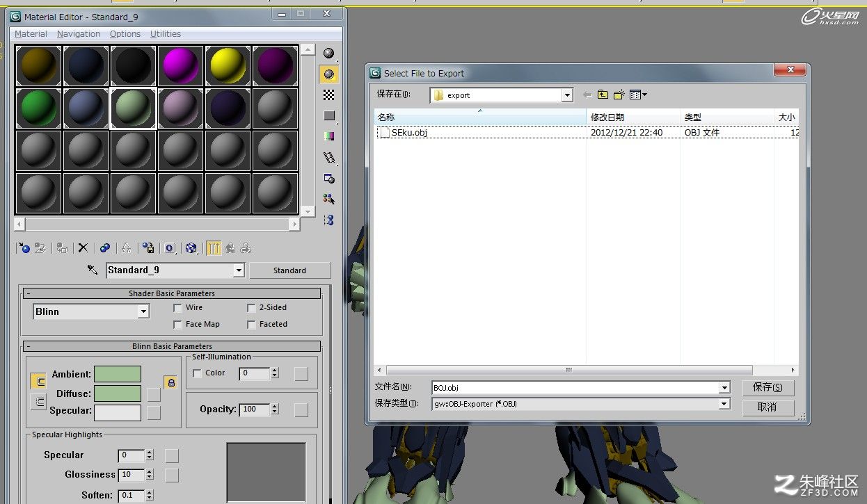
Task: Check the Self-Illumination Color checkbox
Action: [x=198, y=373]
